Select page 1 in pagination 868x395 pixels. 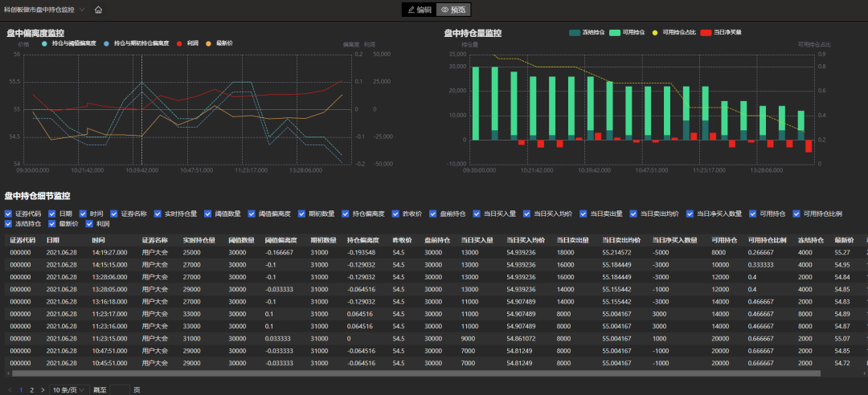tap(21, 390)
